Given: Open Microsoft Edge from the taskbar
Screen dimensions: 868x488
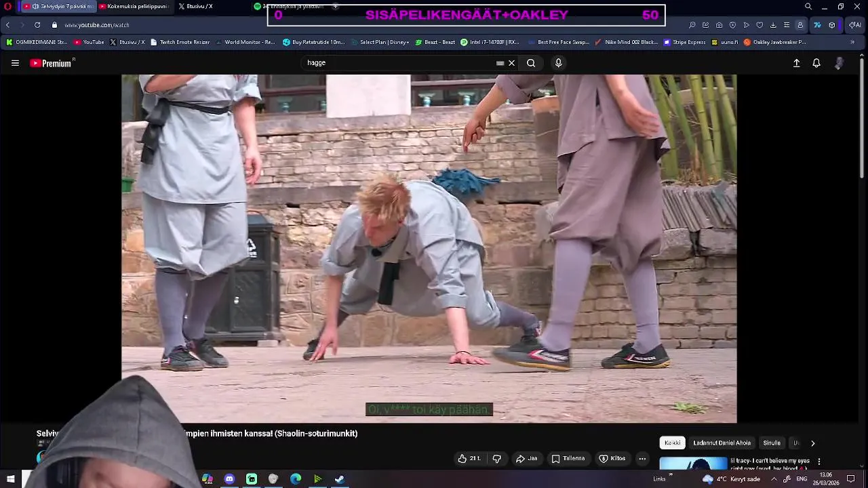Looking at the screenshot, I should coord(296,479).
